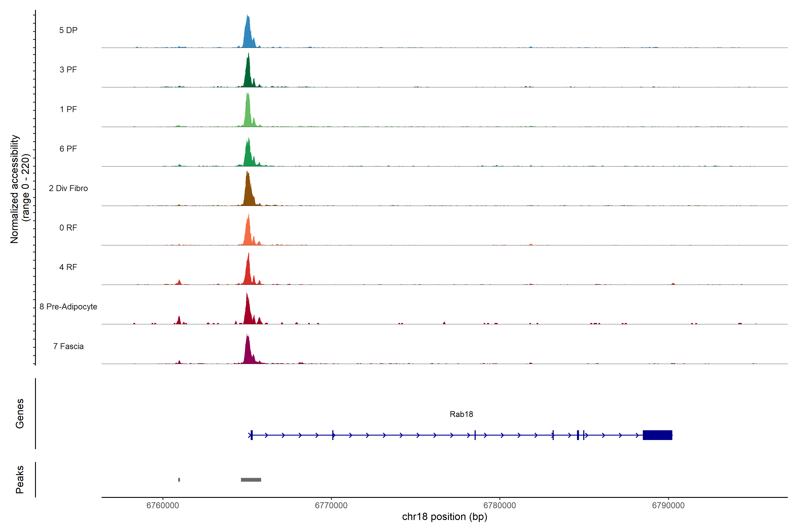Viewport: 798px width, 532px height.
Task: Click the Peaks track title
Action: pos(20,479)
